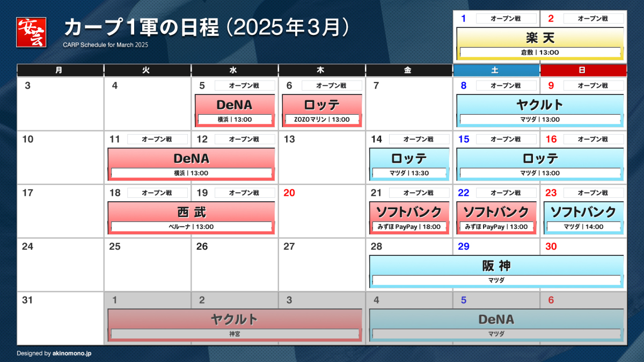
Task: Open the 西武 game card
Action: (191, 218)
